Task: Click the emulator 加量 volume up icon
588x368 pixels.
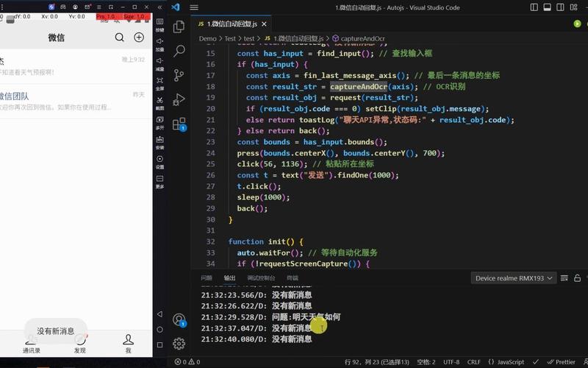Action: coord(159,44)
